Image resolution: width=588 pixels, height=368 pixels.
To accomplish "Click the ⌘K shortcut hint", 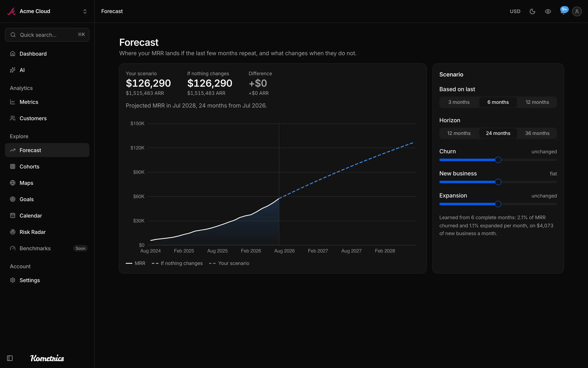I will pos(81,35).
